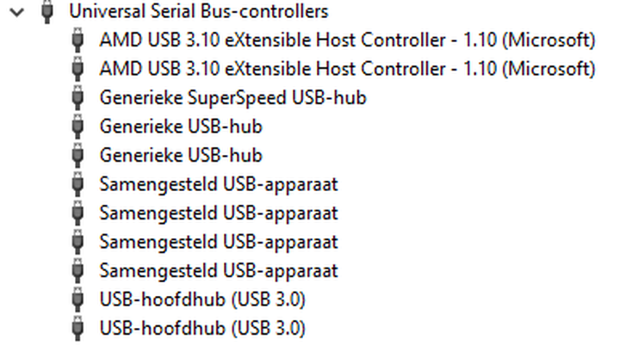The height and width of the screenshot is (346, 644).
Task: Select the second AMD USB 3.10 eXtensible Host Controller
Action: pos(348,69)
